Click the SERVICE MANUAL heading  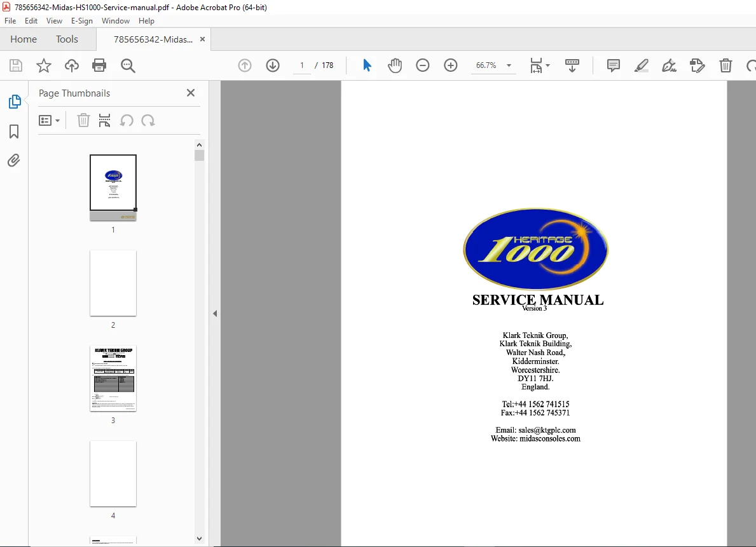(538, 300)
